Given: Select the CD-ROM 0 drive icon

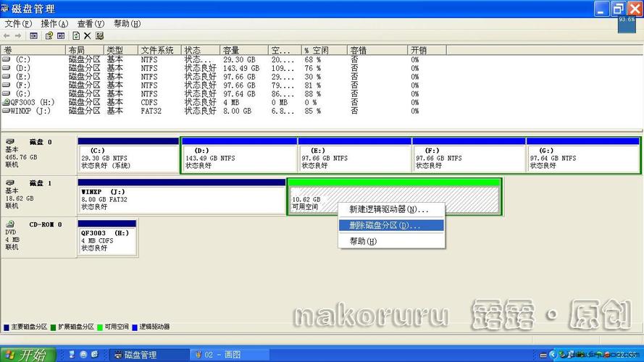Looking at the screenshot, I should pos(10,224).
